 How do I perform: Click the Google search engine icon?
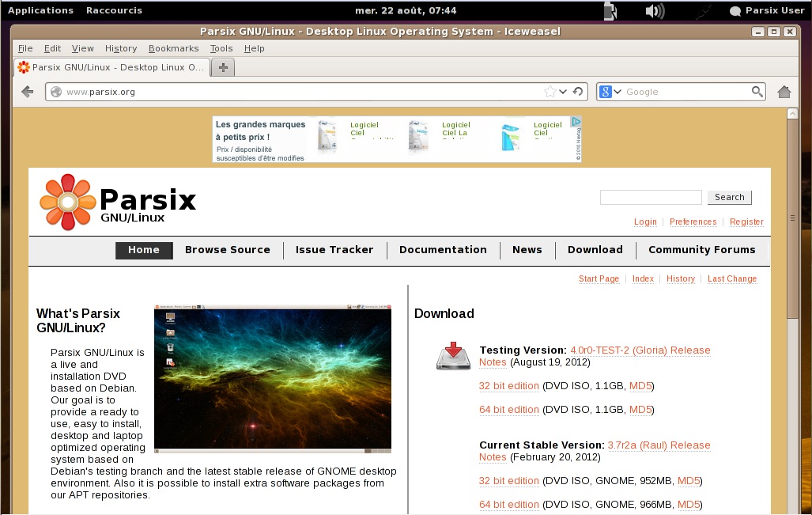click(x=605, y=92)
